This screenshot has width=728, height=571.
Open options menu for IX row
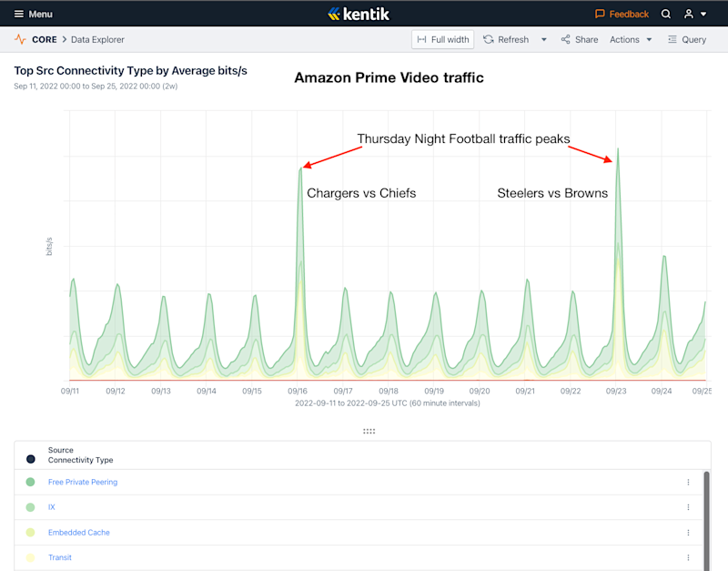(x=688, y=507)
